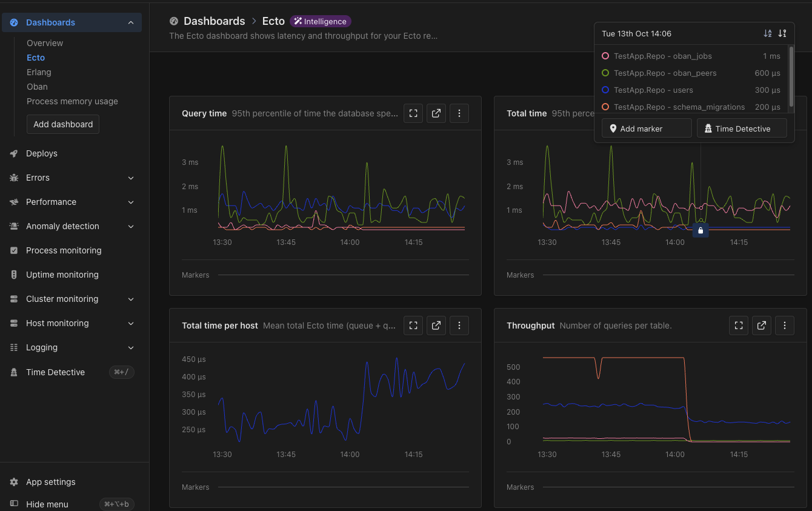Expand Total time per host chart fullscreen
Image resolution: width=812 pixels, height=511 pixels.
(413, 326)
